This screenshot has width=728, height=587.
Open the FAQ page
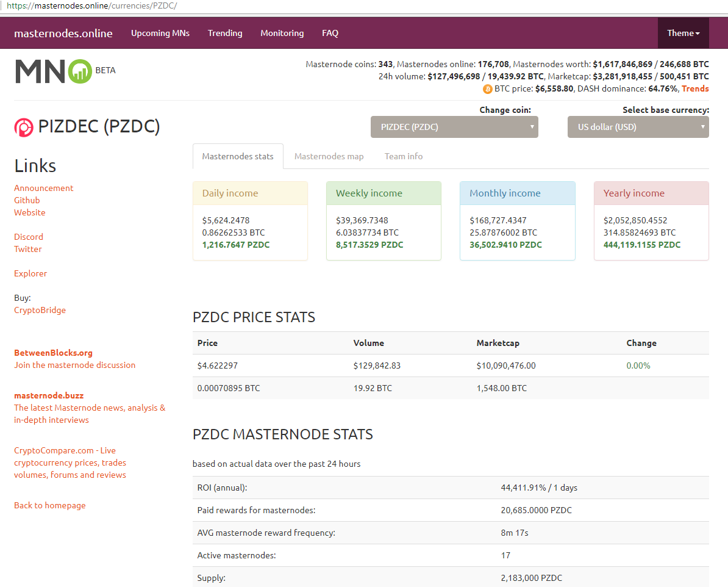pyautogui.click(x=330, y=33)
